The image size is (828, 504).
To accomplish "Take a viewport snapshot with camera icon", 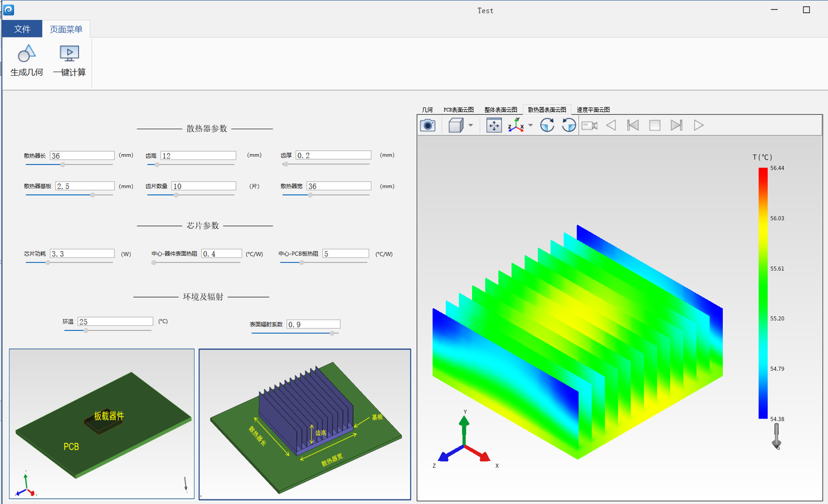I will [428, 125].
